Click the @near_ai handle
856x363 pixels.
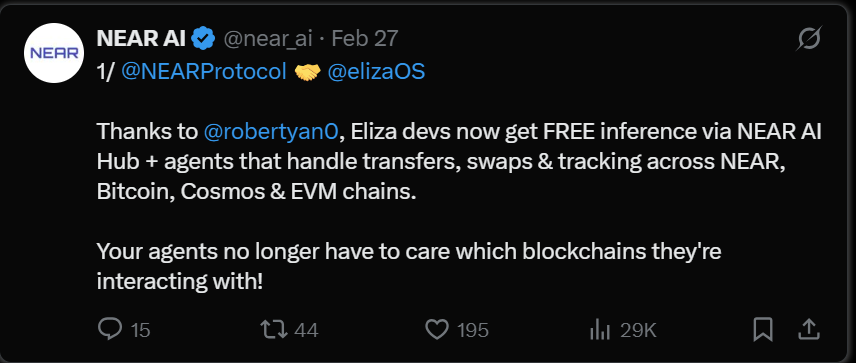point(268,39)
